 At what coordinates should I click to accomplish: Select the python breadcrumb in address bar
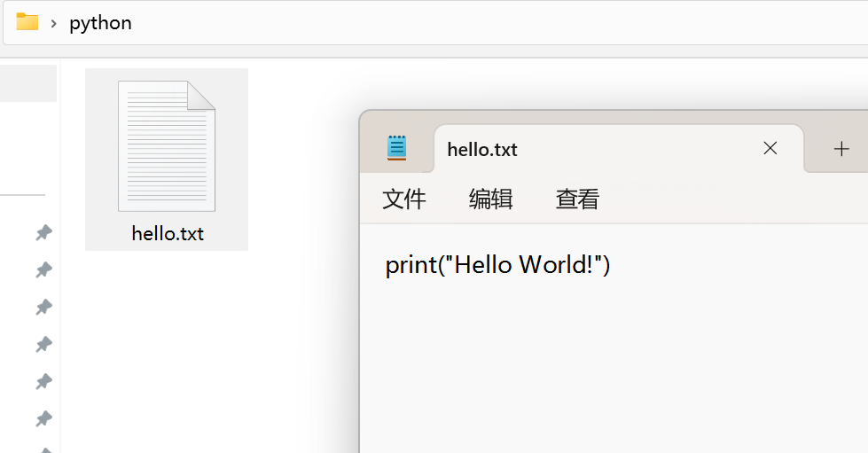point(100,23)
